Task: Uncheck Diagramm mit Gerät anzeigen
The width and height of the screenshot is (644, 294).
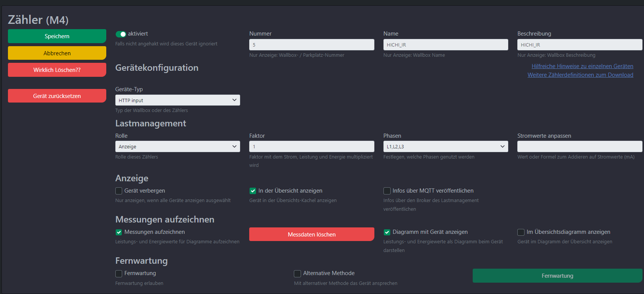Action: coord(387,232)
